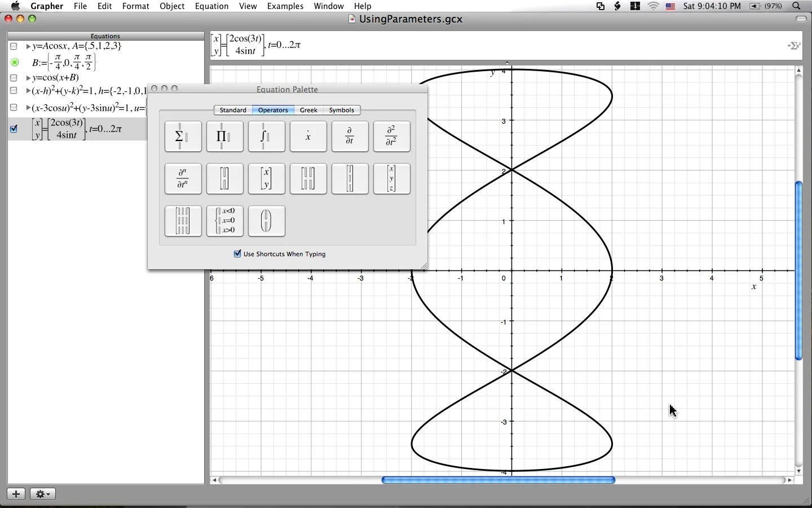Image resolution: width=812 pixels, height=508 pixels.
Task: Click the Wi-Fi status icon
Action: [x=653, y=6]
